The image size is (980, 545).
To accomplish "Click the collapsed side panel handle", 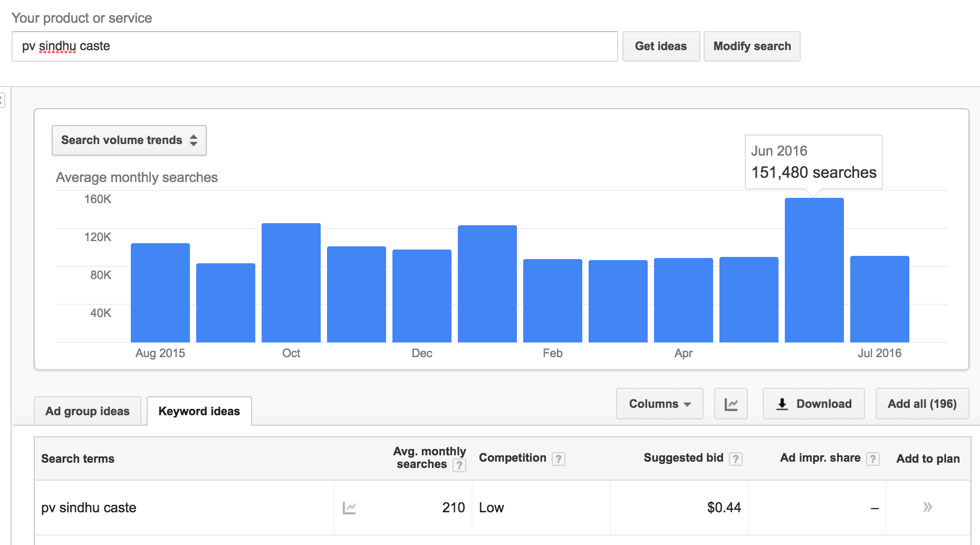I will [x=2, y=100].
